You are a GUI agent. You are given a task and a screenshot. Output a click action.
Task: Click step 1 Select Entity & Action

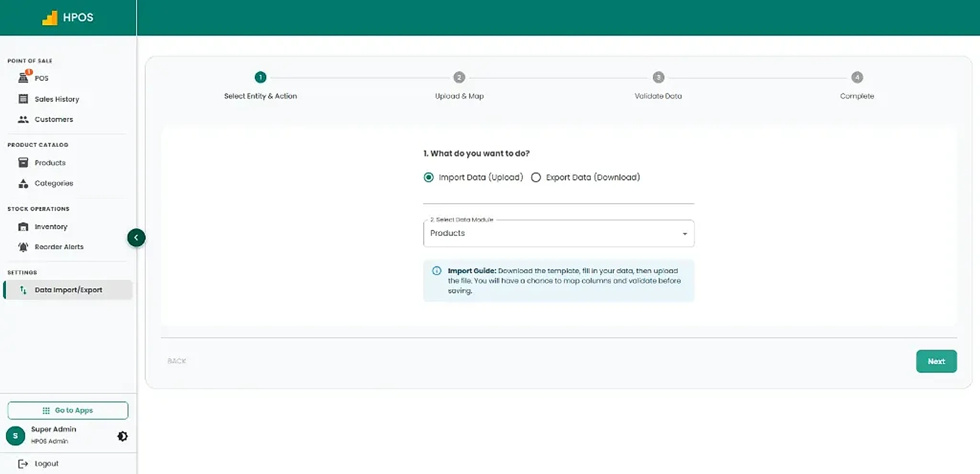[260, 86]
